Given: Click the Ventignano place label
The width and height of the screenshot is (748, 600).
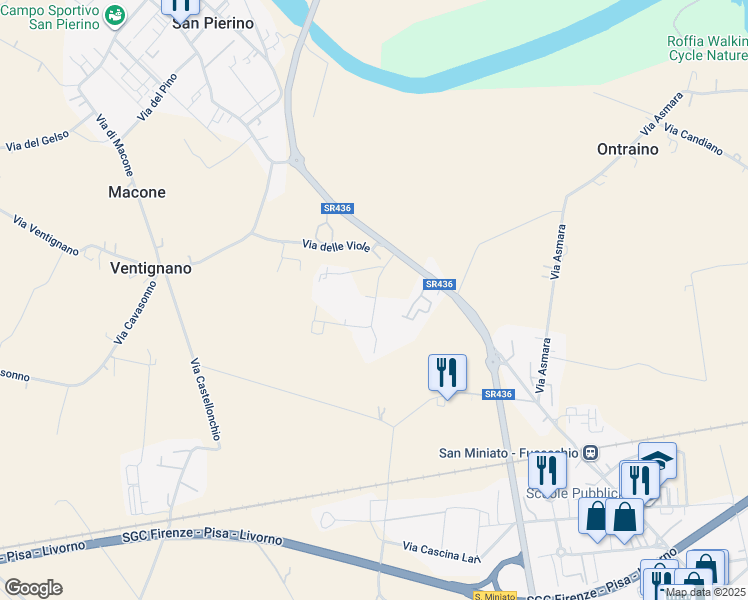Looking at the screenshot, I should 151,268.
